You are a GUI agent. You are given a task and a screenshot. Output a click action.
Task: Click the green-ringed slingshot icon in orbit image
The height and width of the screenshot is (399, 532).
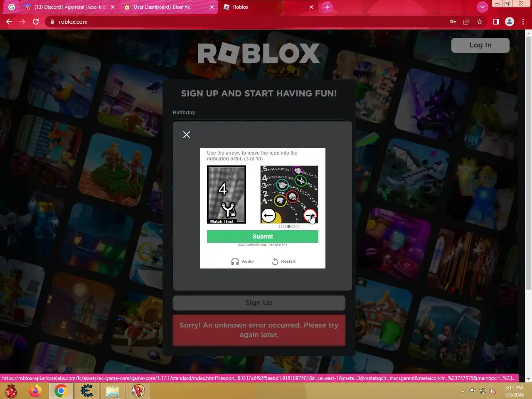coord(300,181)
